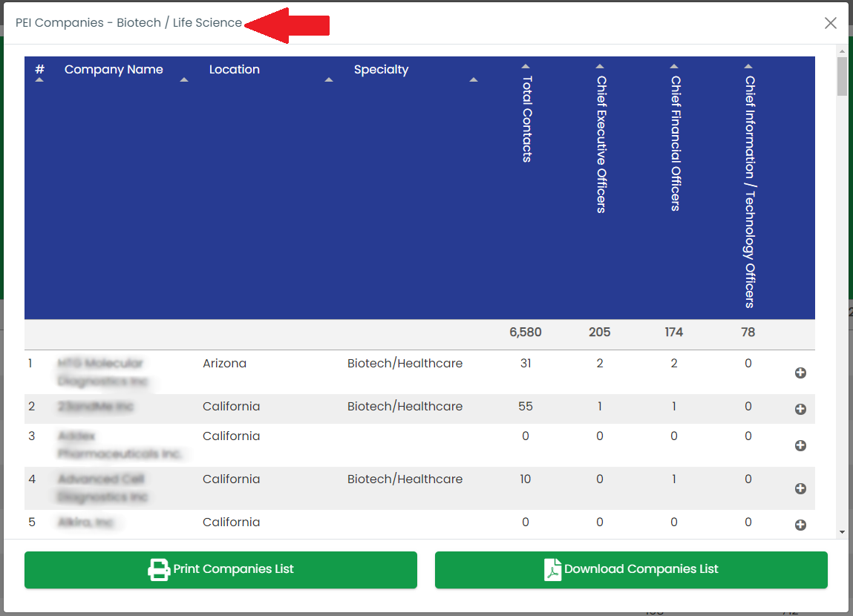Sort by Specialty column arrow
The width and height of the screenshot is (853, 616).
click(x=474, y=80)
